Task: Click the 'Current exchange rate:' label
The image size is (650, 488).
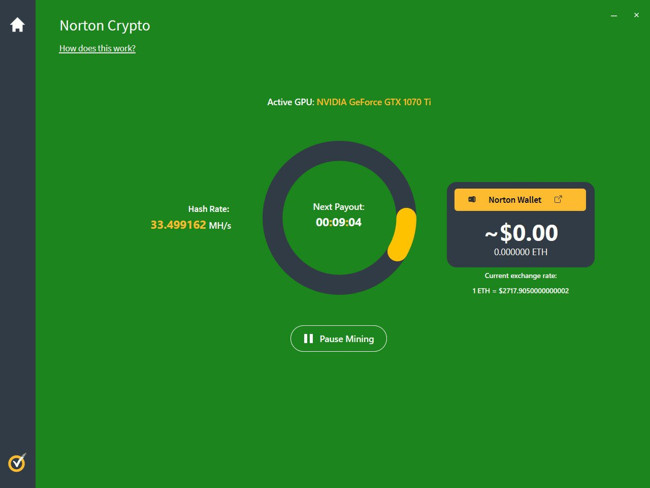Action: pyautogui.click(x=521, y=276)
